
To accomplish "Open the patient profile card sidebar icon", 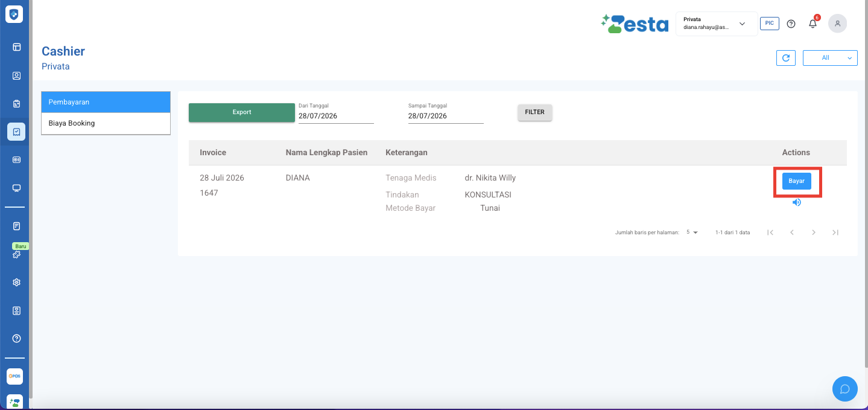I will coord(16,76).
